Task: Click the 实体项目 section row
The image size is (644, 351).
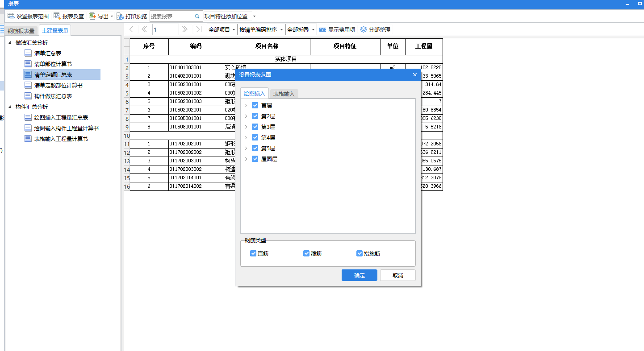Action: point(286,59)
